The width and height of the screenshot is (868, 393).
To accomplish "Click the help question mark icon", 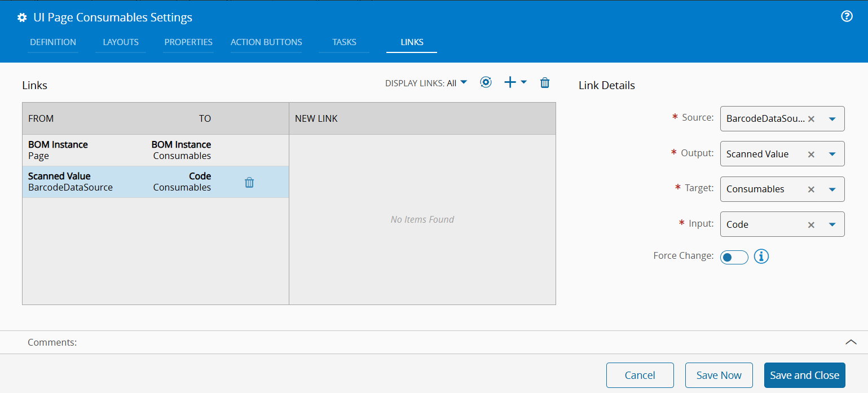I will [847, 16].
